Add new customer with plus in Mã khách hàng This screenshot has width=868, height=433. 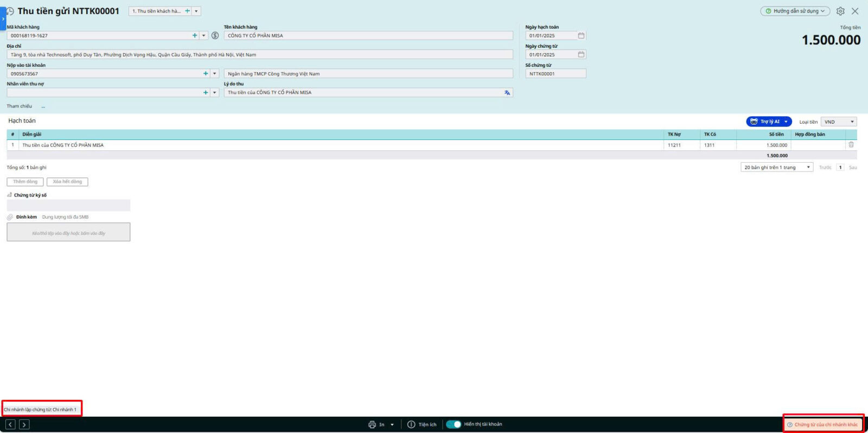(x=195, y=36)
